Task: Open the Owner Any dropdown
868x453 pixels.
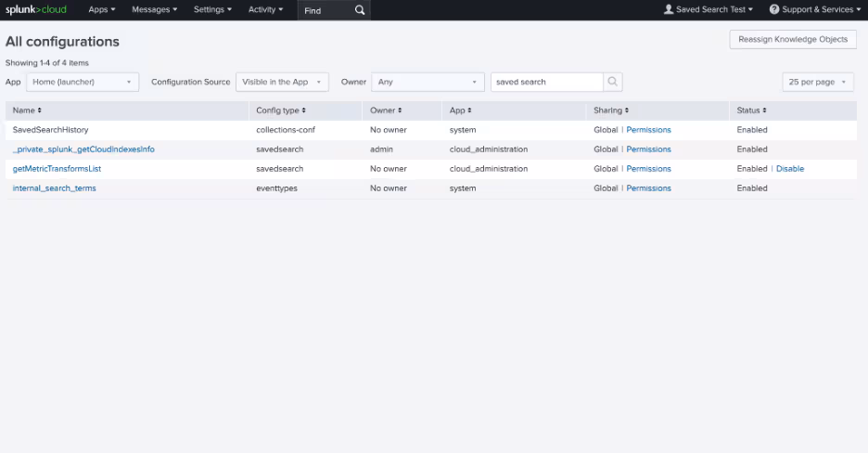Action: (x=428, y=82)
